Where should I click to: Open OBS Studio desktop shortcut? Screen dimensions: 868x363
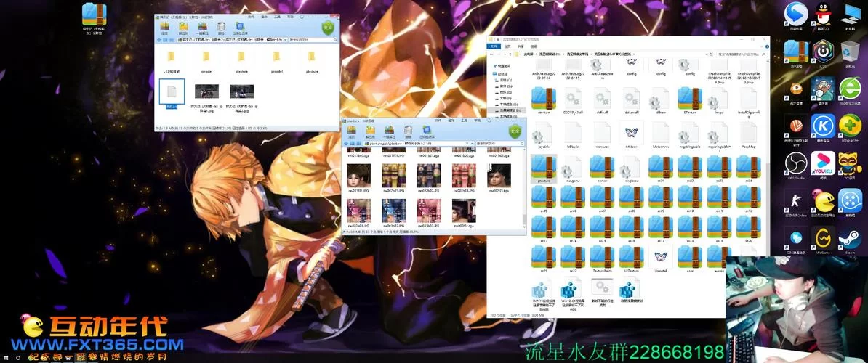[x=796, y=166]
